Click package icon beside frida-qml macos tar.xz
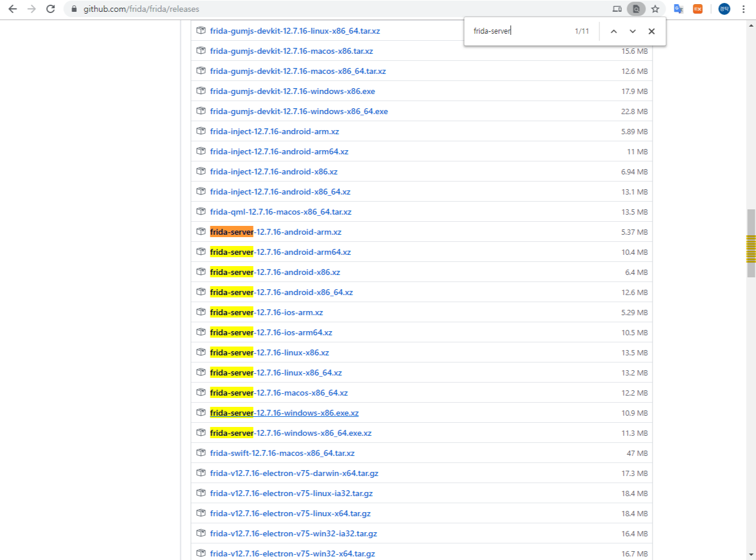 tap(201, 212)
